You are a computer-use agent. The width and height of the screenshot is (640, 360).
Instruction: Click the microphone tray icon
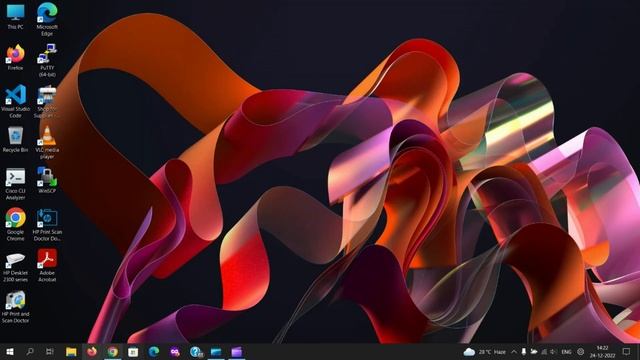[524, 351]
